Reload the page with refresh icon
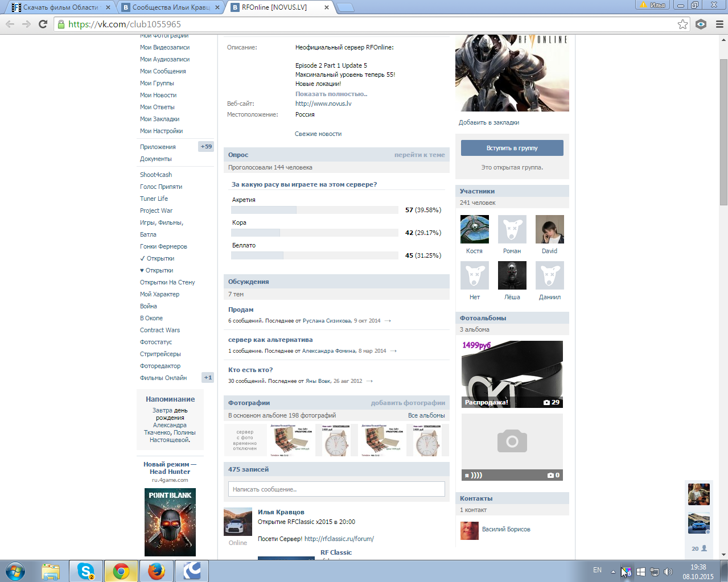The image size is (728, 582). click(43, 24)
